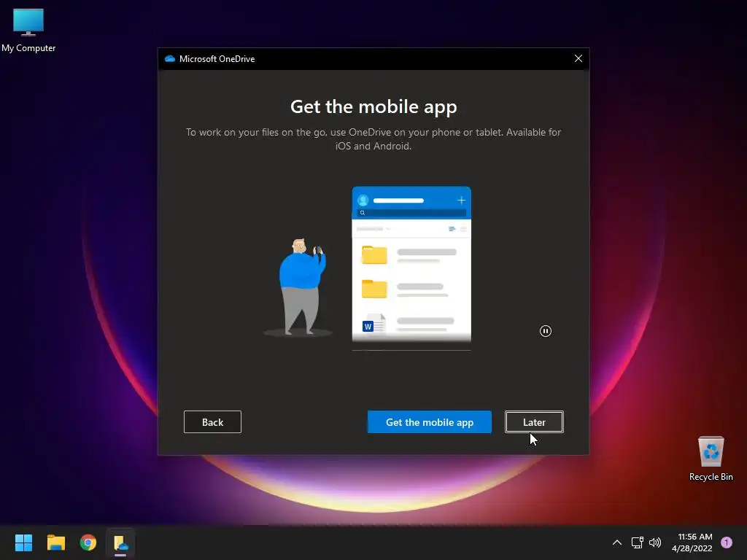747x560 pixels.
Task: Open File Explorer from the taskbar
Action: [x=55, y=542]
